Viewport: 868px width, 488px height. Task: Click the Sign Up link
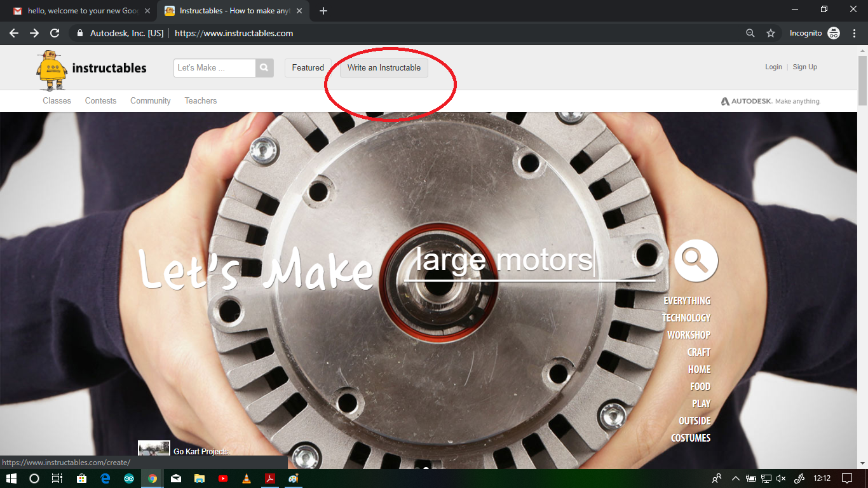point(804,67)
